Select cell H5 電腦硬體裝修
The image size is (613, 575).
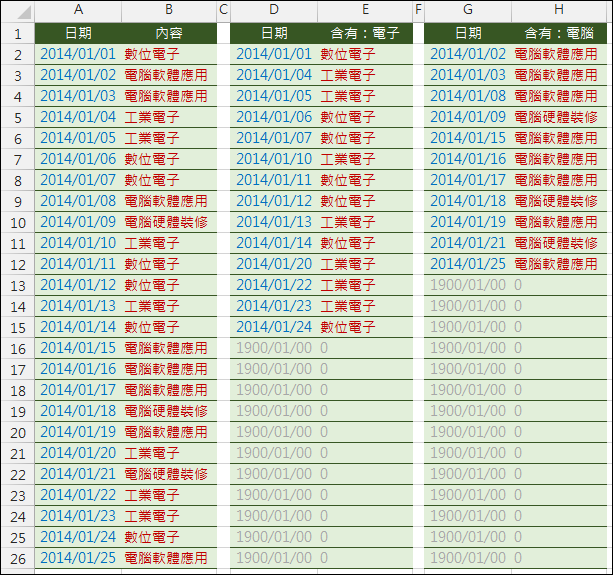point(559,117)
